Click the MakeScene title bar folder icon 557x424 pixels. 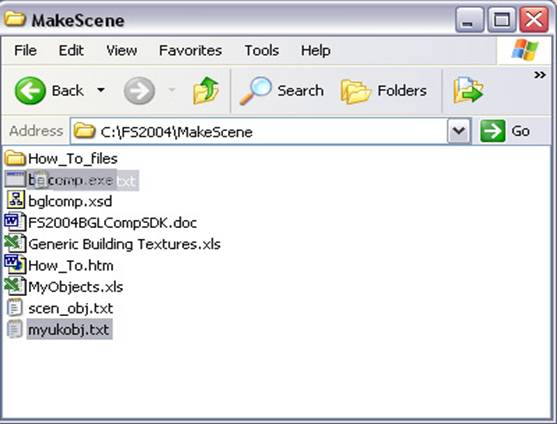15,18
